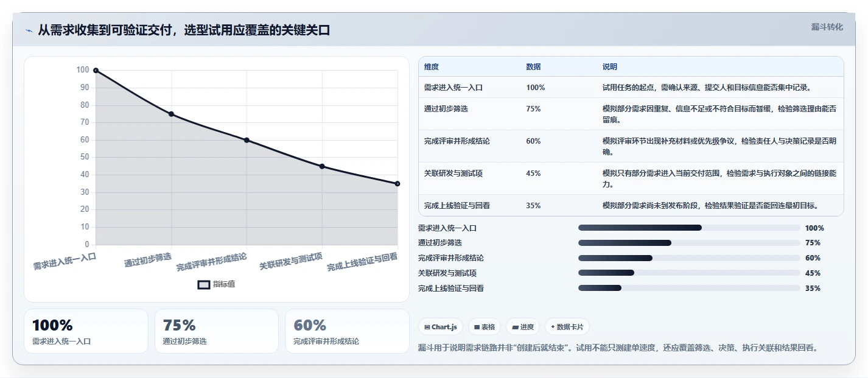
Task: Click y-axis label 50 on the chart
Action: tap(85, 157)
